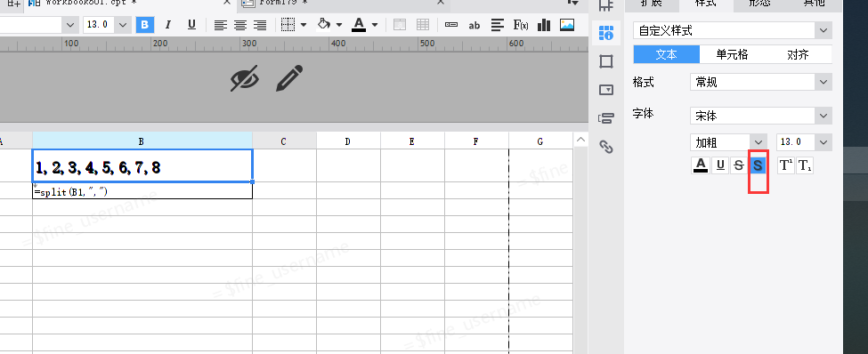Image resolution: width=868 pixels, height=354 pixels.
Task: Select column F header
Action: pos(476,141)
